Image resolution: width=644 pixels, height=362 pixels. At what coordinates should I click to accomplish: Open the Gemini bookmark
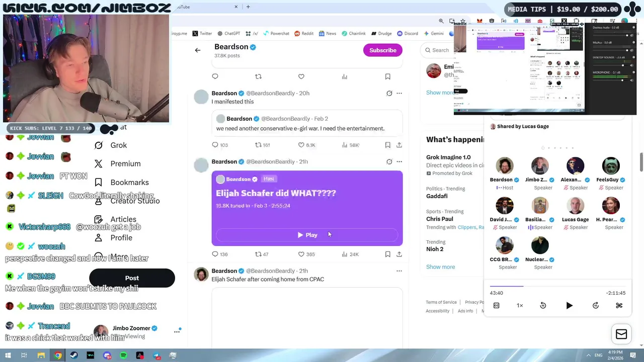pos(434,34)
